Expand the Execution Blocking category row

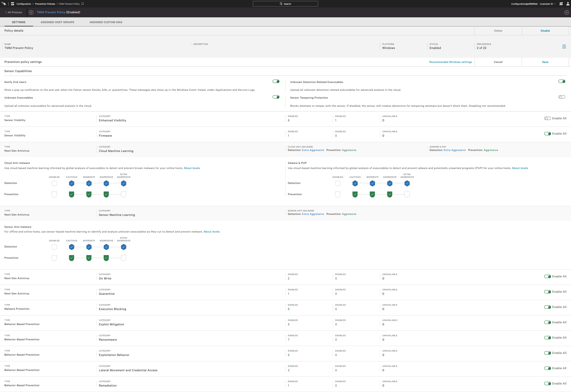(285, 308)
